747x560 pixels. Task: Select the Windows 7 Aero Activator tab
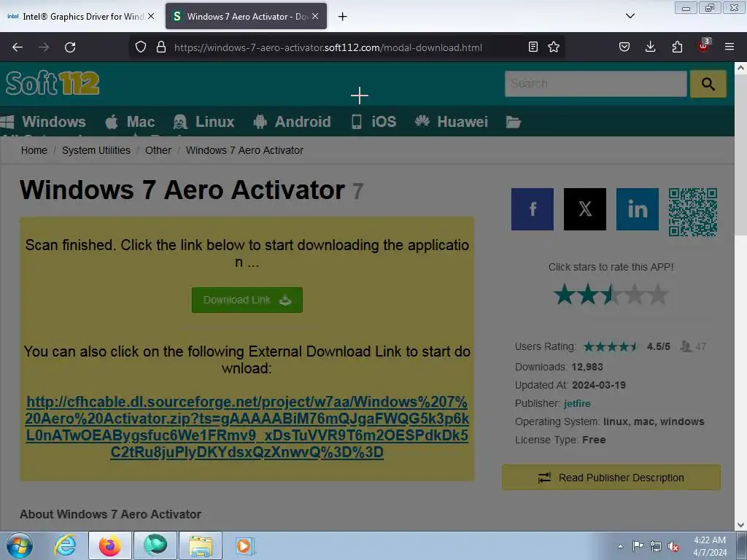246,17
